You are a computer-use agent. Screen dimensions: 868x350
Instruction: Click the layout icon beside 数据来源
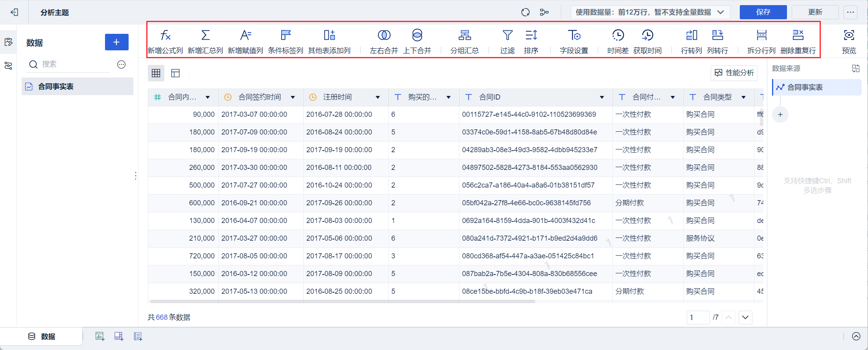tap(856, 68)
